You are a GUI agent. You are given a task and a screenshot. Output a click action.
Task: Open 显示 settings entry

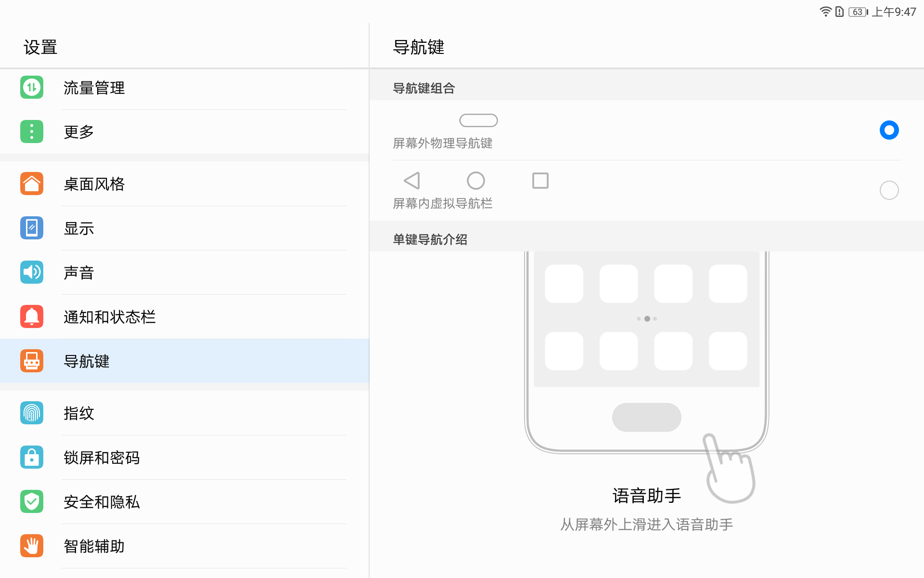(x=79, y=228)
